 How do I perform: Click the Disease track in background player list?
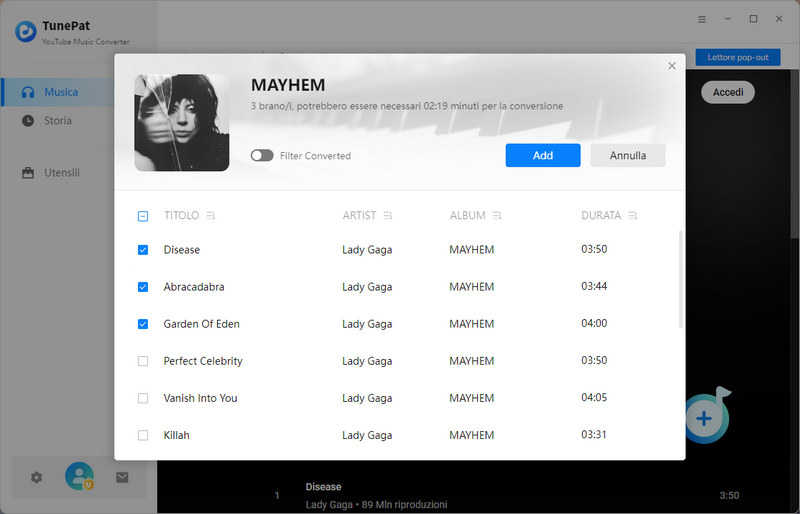(323, 487)
